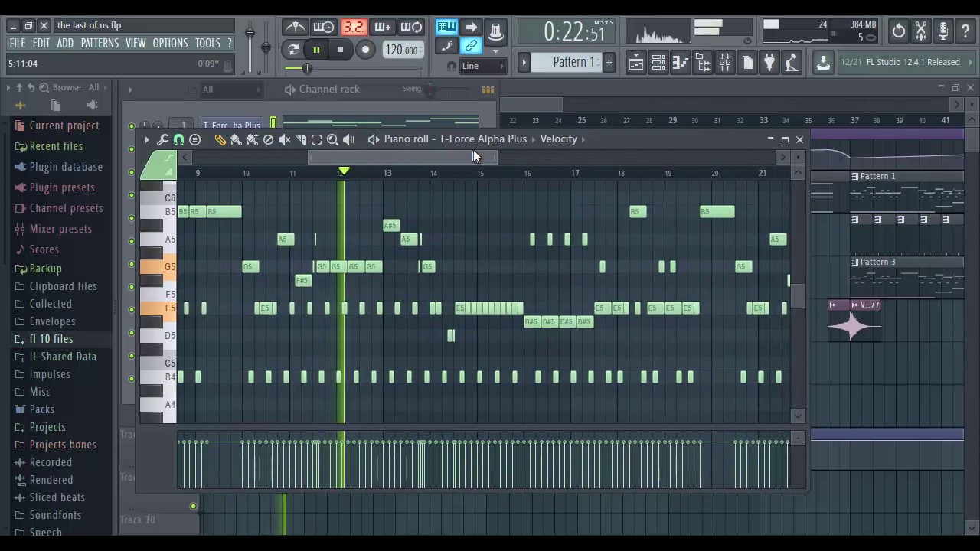Open Current project in browser
The height and width of the screenshot is (551, 980).
pyautogui.click(x=64, y=126)
